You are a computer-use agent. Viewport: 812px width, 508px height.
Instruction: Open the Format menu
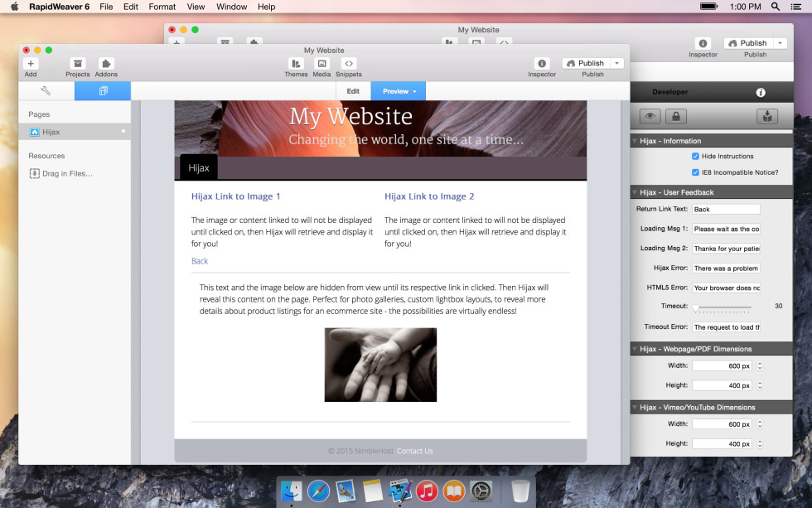tap(162, 7)
